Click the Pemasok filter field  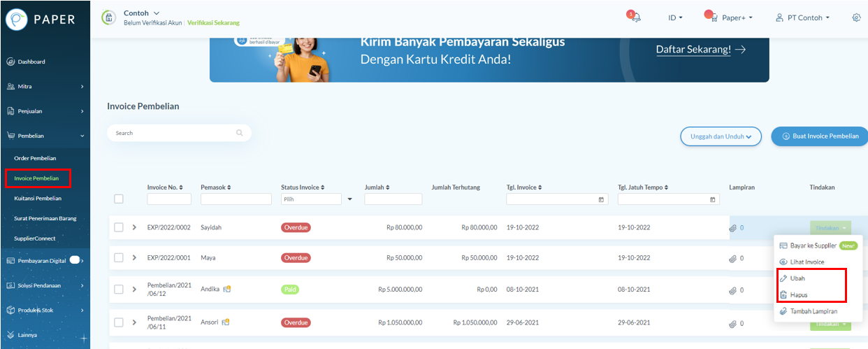coord(236,199)
